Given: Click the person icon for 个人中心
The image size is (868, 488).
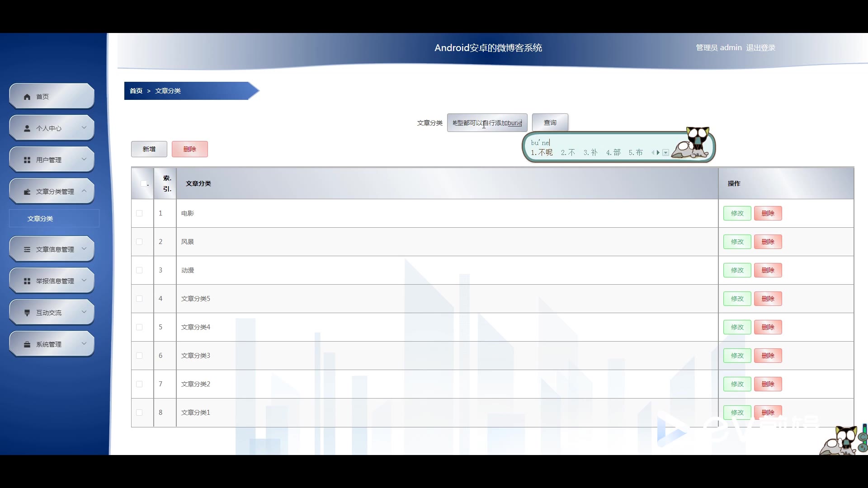Looking at the screenshot, I should tap(27, 128).
